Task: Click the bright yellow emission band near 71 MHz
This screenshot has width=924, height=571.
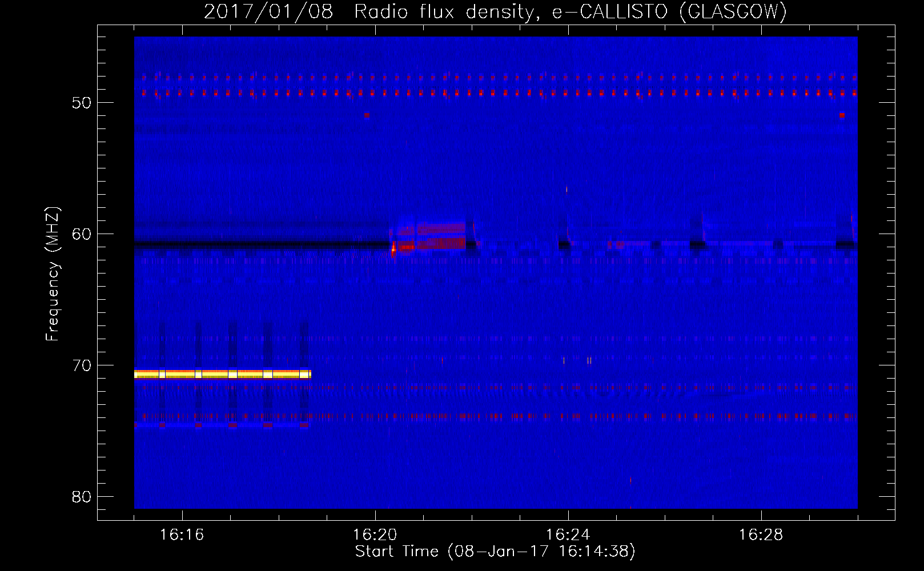Action: tap(223, 374)
